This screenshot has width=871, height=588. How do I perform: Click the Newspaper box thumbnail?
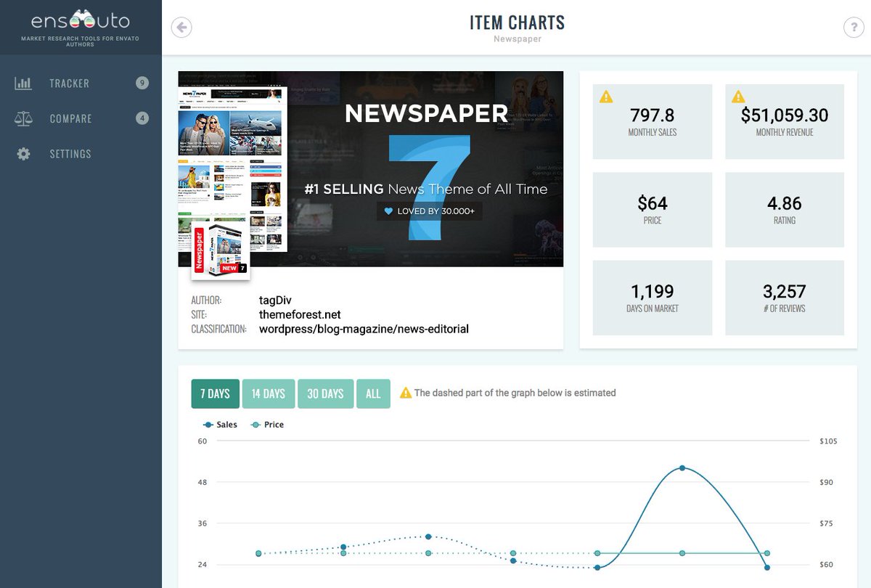[x=221, y=252]
